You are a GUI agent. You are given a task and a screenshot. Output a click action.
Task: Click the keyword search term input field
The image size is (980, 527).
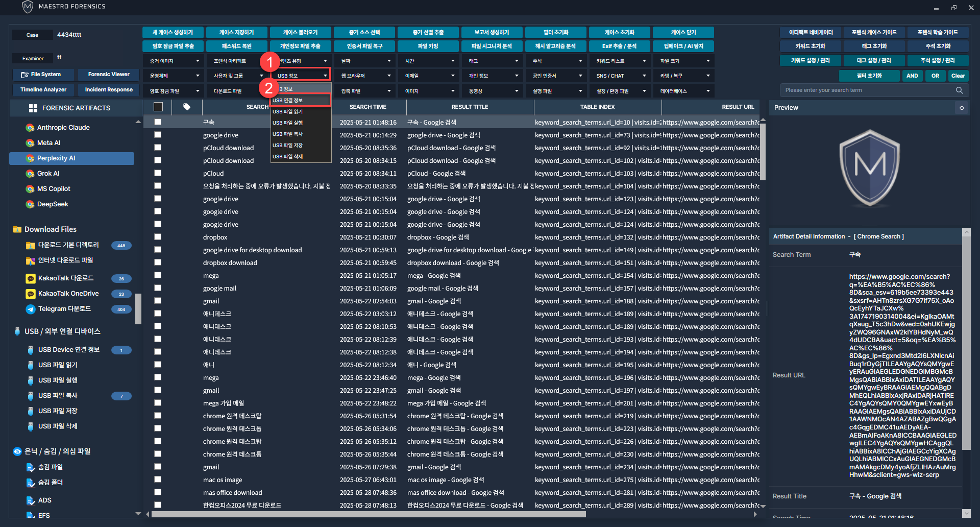868,90
